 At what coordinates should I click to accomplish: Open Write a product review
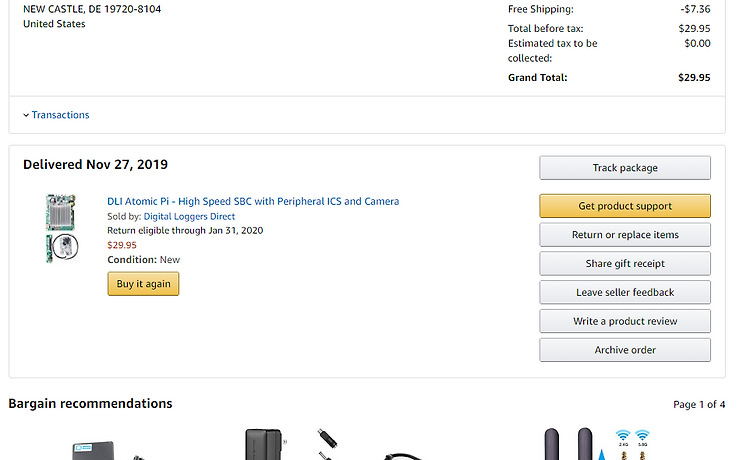pos(625,321)
